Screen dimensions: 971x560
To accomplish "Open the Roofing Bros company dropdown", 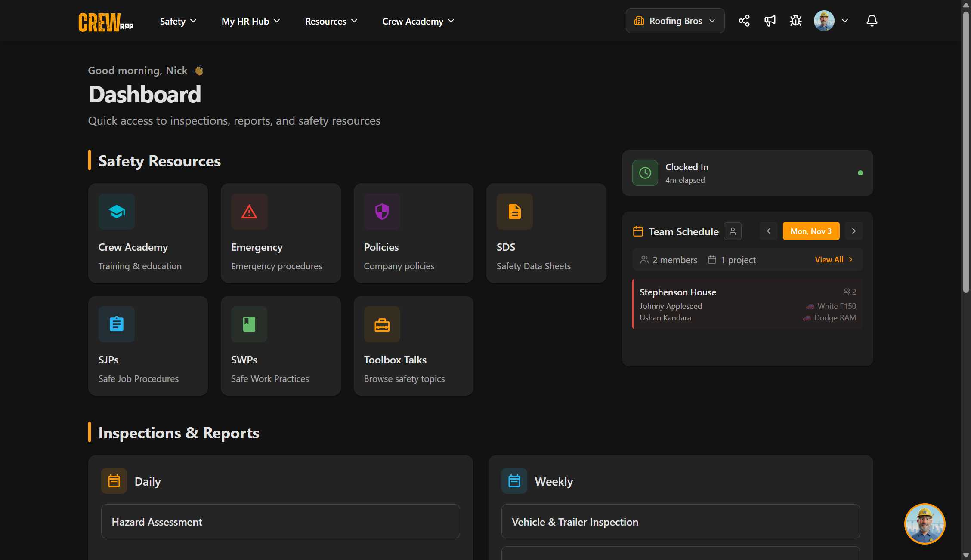I will (x=675, y=20).
